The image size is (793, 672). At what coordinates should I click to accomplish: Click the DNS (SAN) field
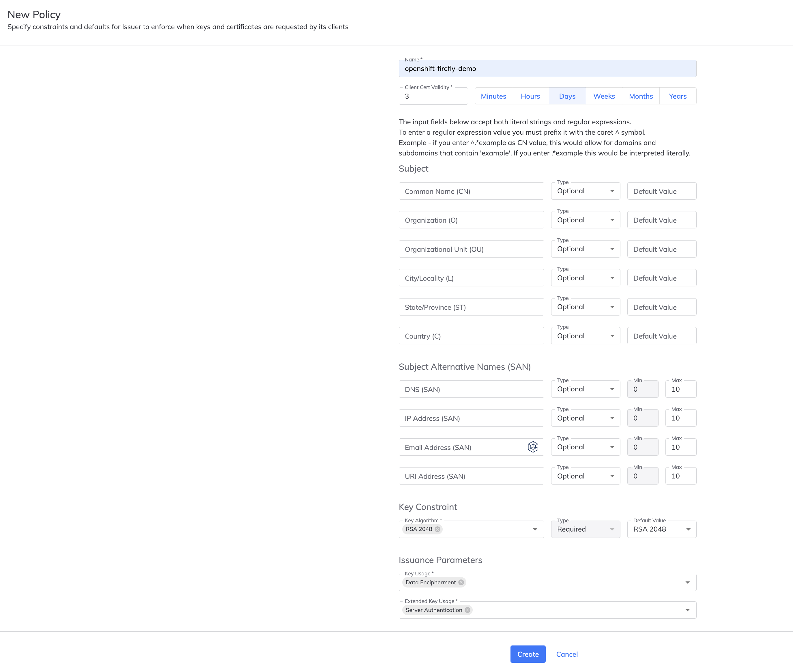coord(471,389)
